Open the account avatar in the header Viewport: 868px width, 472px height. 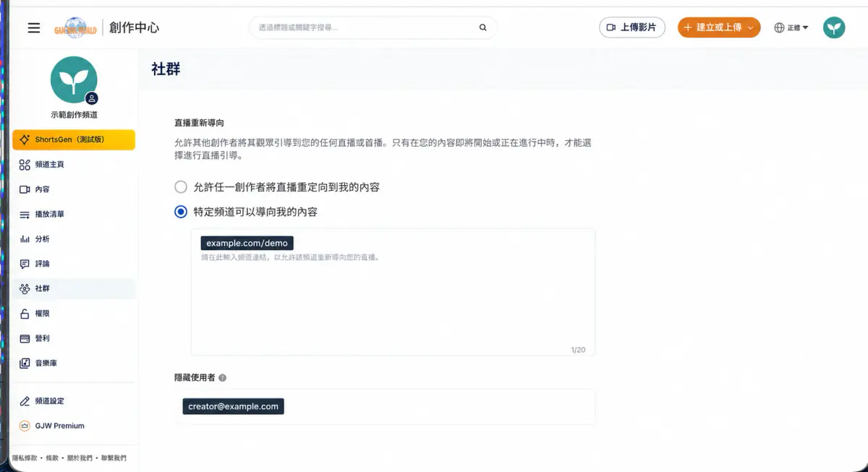(834, 27)
